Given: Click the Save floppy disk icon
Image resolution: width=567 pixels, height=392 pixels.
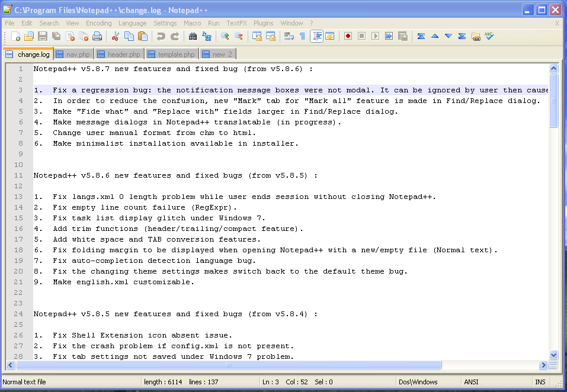Looking at the screenshot, I should coord(43,36).
